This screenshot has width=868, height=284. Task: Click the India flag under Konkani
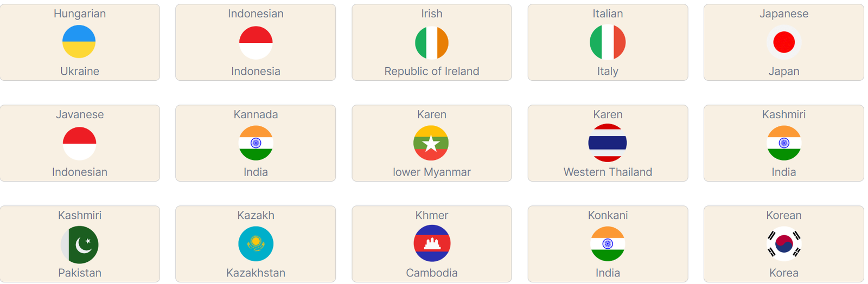pos(607,244)
